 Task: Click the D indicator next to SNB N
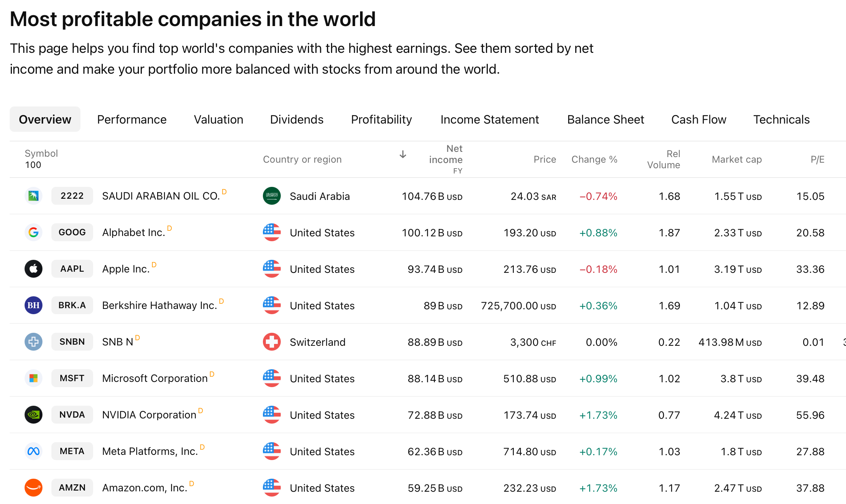[x=137, y=338]
